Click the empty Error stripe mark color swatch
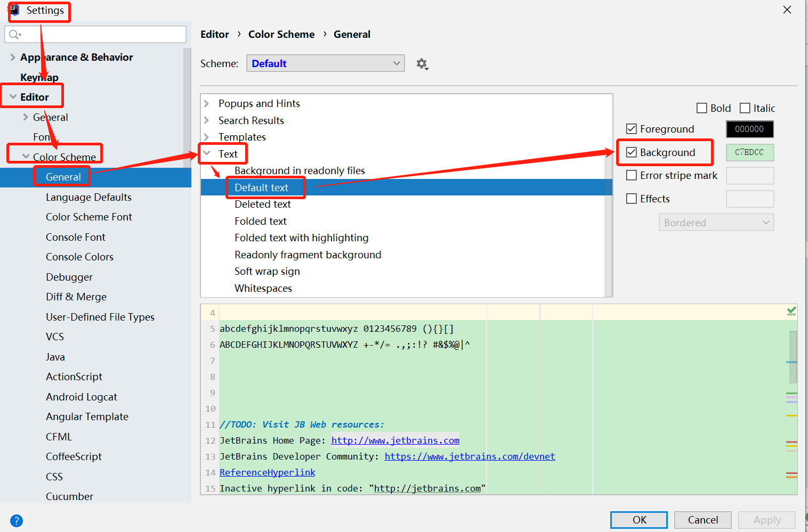Viewport: 808px width, 532px height. click(750, 176)
